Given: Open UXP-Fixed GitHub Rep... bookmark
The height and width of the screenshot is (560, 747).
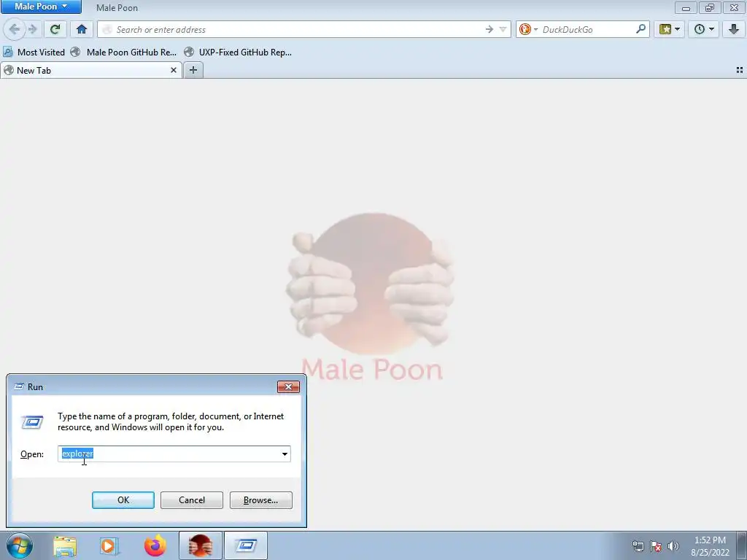Looking at the screenshot, I should tap(239, 52).
